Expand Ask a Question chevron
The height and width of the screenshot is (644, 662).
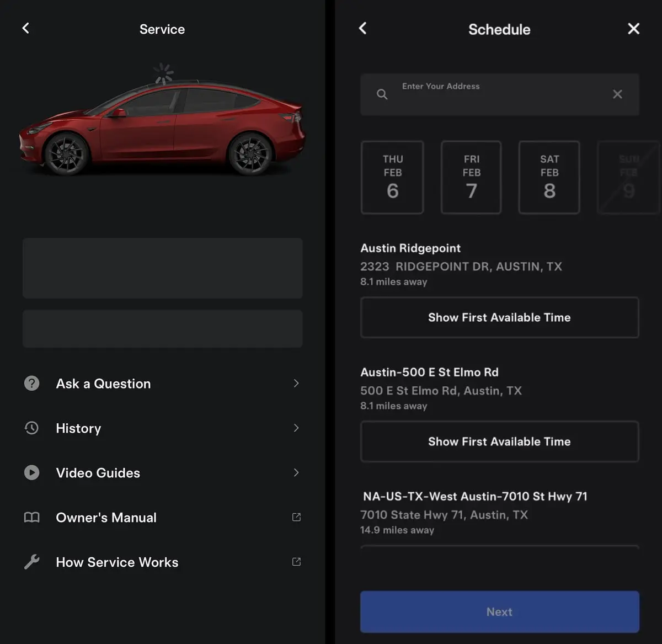coord(296,383)
